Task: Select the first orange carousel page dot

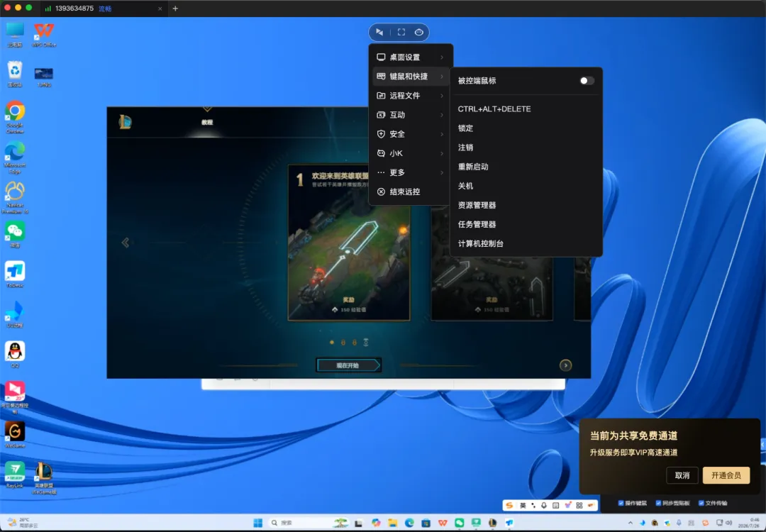Action: pos(332,343)
